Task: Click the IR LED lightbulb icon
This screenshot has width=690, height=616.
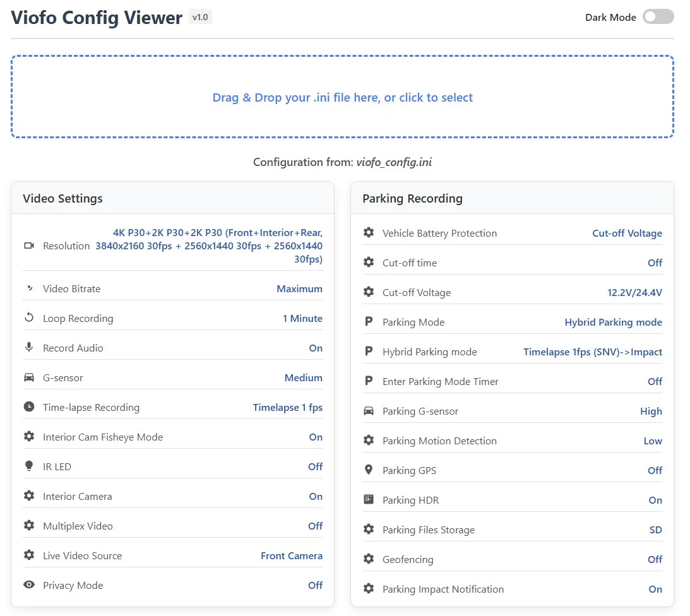Action: [x=29, y=466]
